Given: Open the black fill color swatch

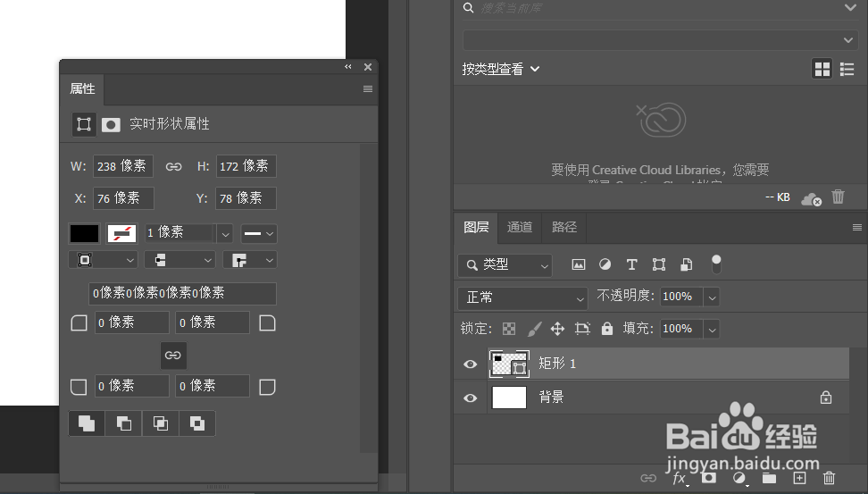Looking at the screenshot, I should (x=84, y=233).
